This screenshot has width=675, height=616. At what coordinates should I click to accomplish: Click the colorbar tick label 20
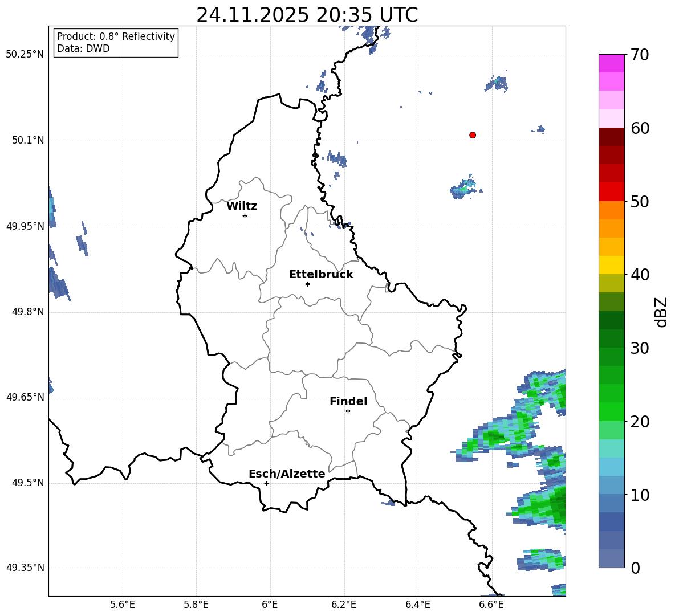point(640,422)
